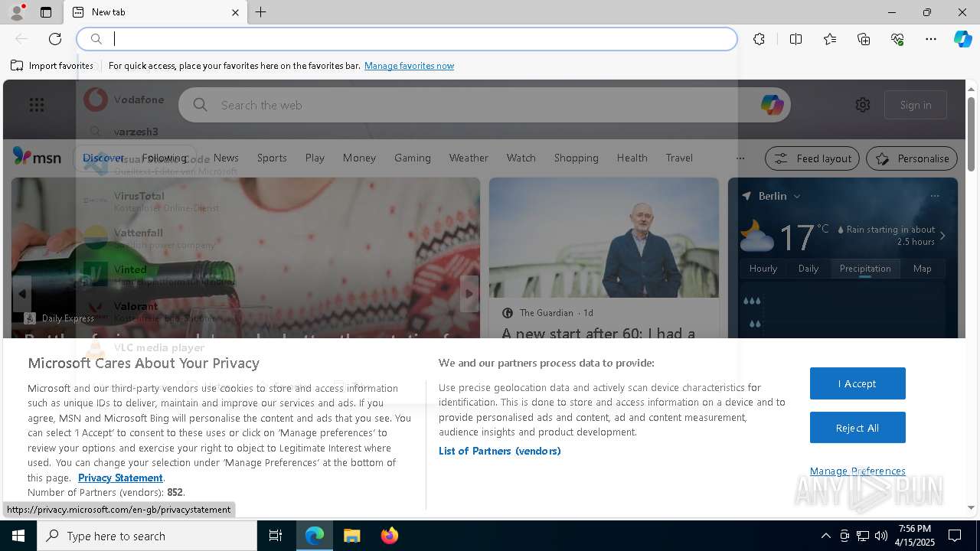Go to the msn logo home
This screenshot has height=551, width=980.
point(37,157)
